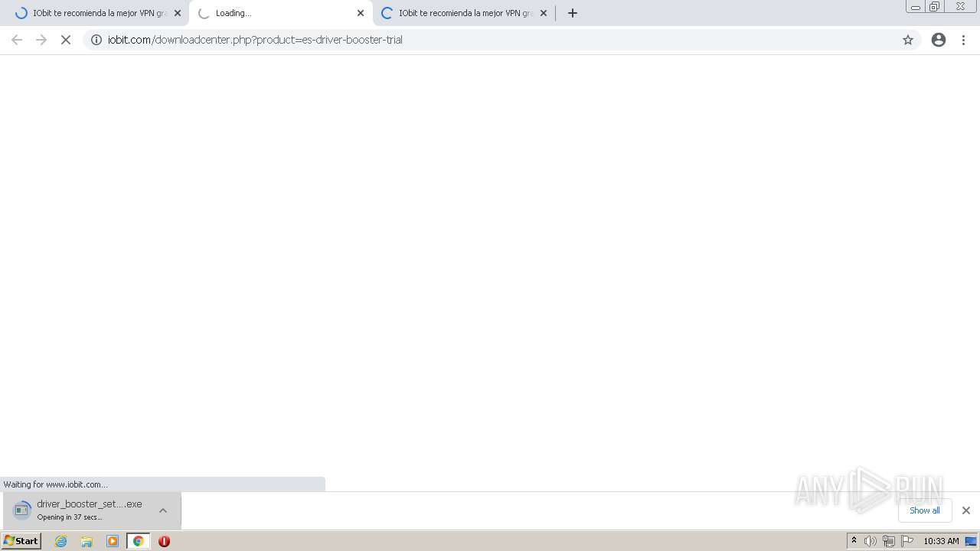Open the network tray icon

889,541
